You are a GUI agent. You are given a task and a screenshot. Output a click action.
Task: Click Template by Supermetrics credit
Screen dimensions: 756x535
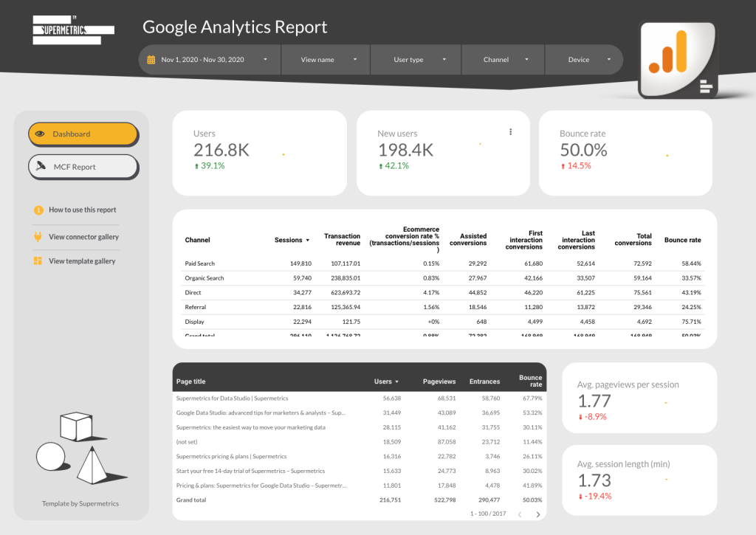click(x=80, y=504)
